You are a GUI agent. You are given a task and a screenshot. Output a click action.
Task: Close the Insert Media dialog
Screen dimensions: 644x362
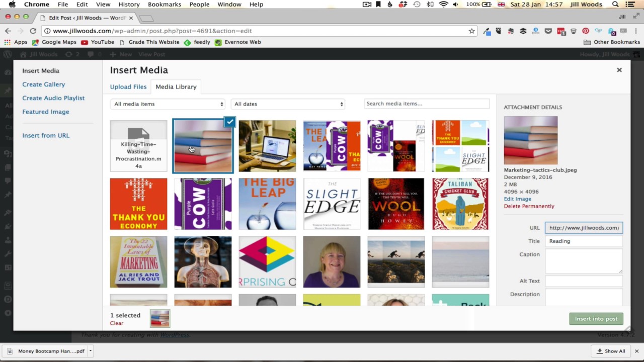tap(619, 70)
